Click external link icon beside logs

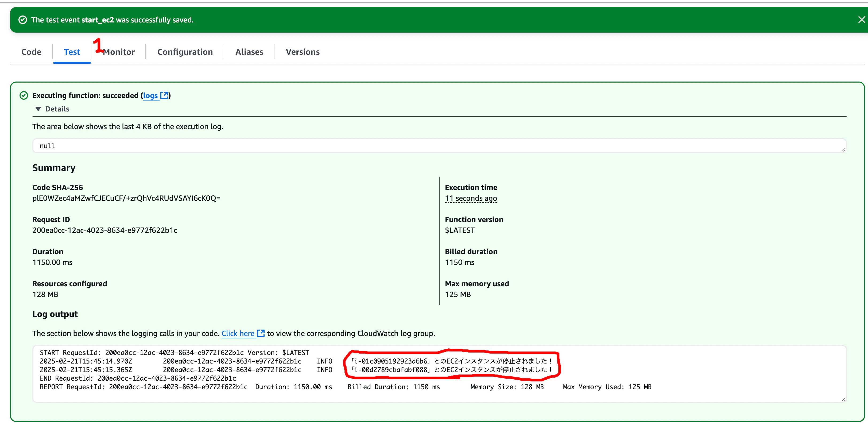click(x=164, y=95)
